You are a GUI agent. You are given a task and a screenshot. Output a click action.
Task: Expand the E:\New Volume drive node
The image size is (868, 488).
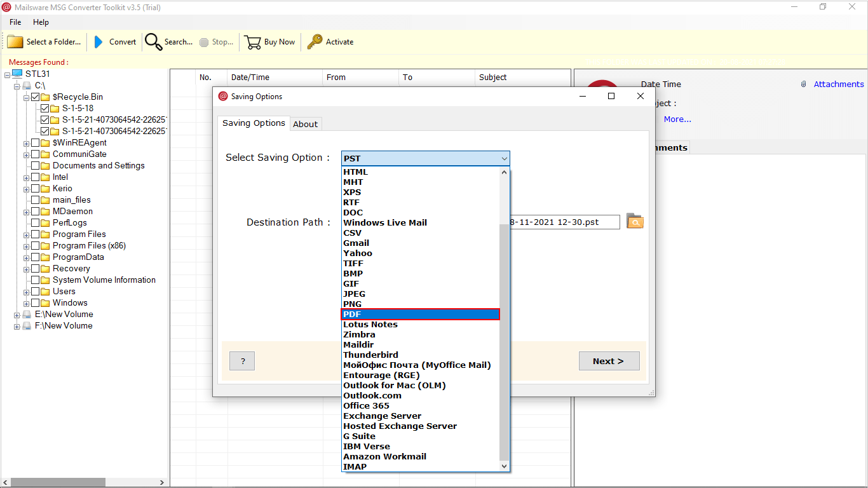(16, 314)
